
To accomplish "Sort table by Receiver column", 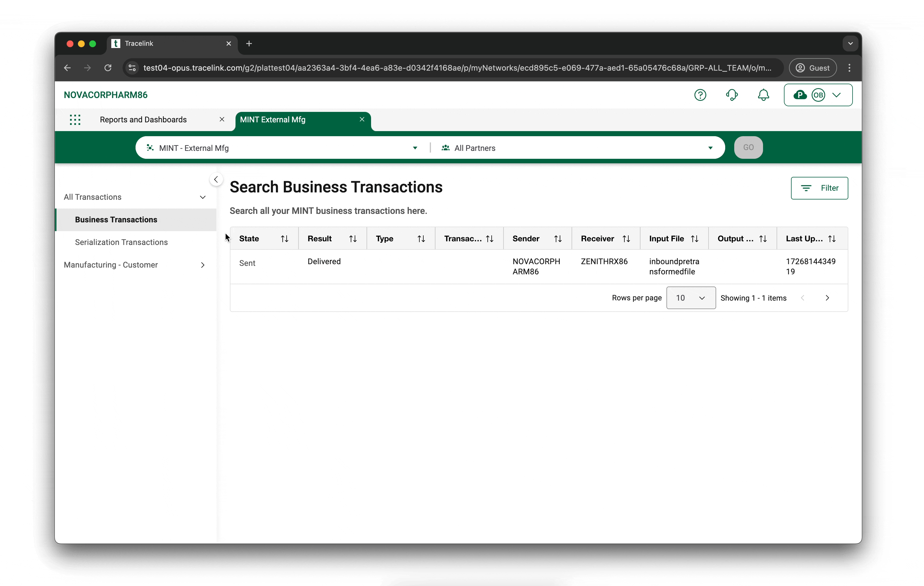I will coord(626,239).
